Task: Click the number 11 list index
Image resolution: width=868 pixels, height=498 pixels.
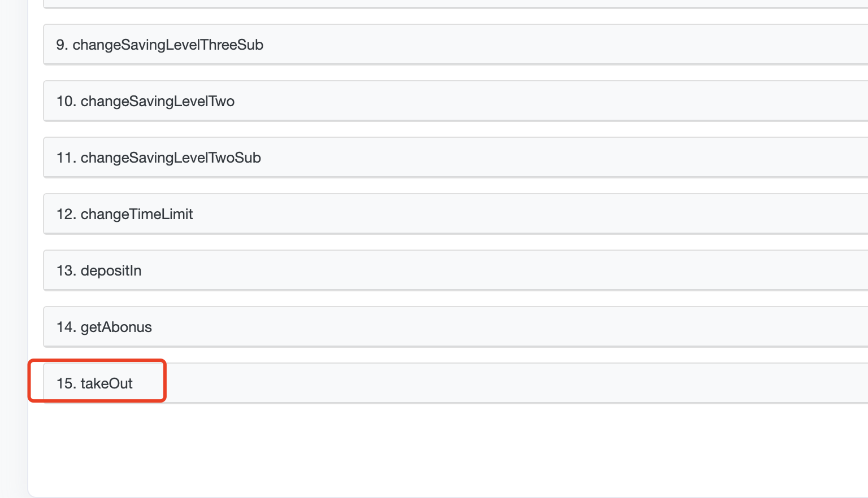Action: (66, 158)
